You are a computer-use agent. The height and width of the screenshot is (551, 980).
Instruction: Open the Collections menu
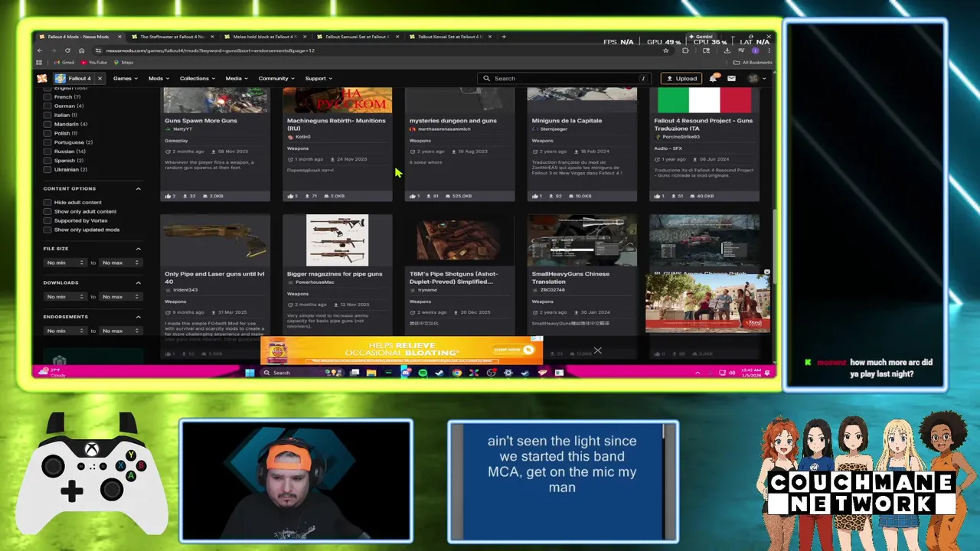click(198, 78)
